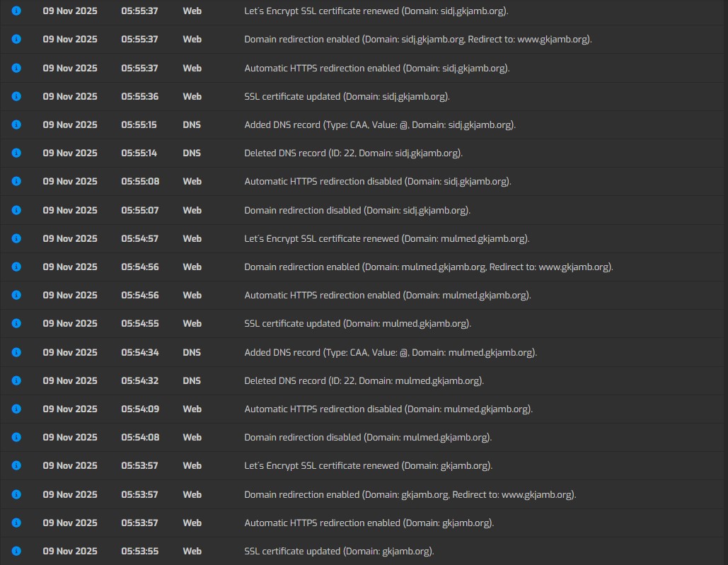Click info icon on 05:53:55 SSL certificate updated row
The width and height of the screenshot is (728, 565).
(x=16, y=551)
